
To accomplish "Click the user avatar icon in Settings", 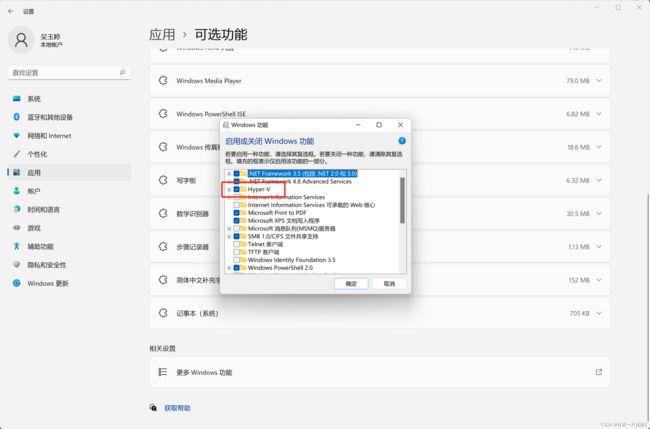I will tap(21, 40).
